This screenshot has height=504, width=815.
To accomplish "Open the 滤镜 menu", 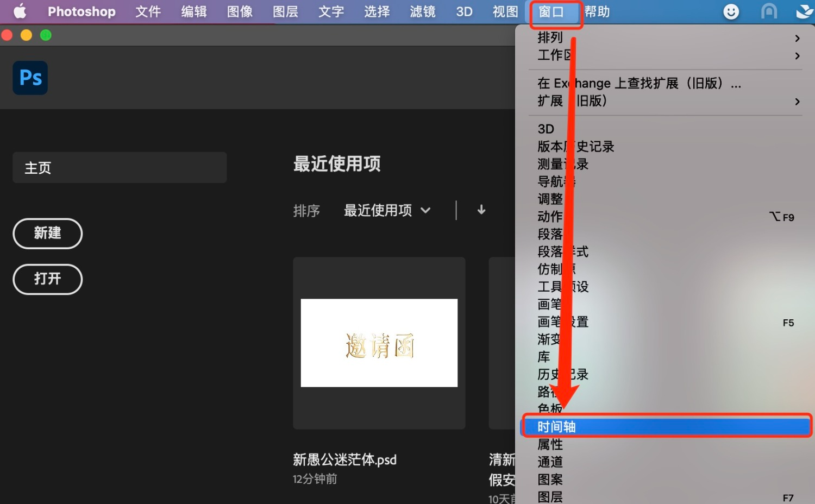I will pyautogui.click(x=423, y=11).
